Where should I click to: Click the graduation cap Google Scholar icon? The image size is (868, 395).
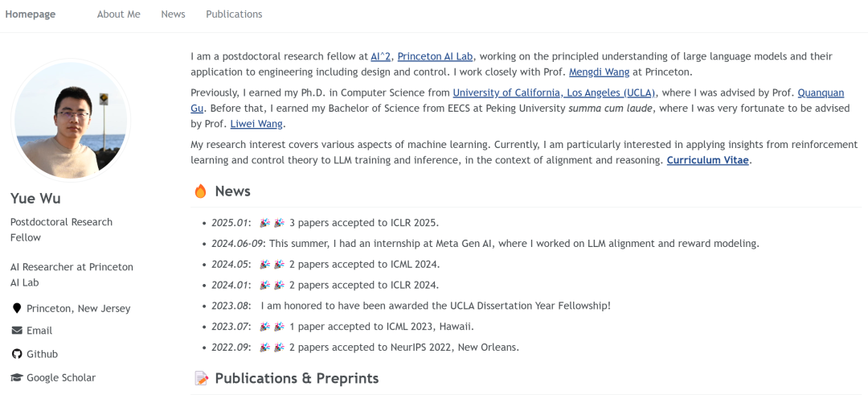point(17,378)
